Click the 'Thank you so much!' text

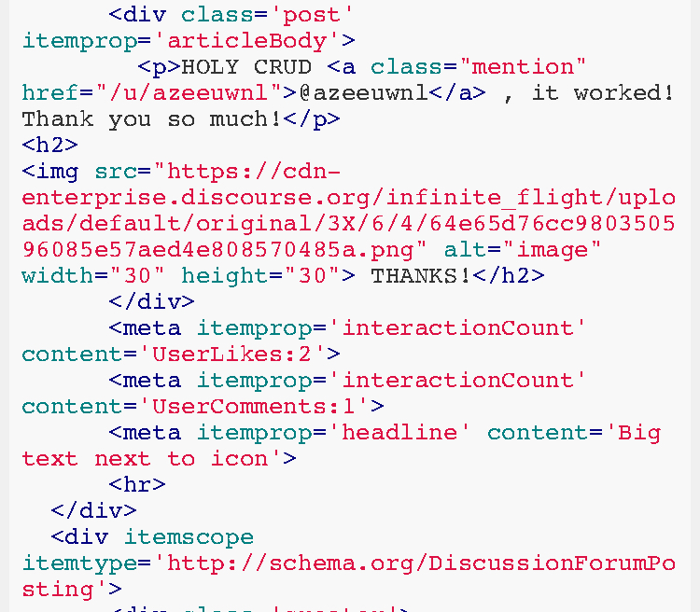[x=152, y=119]
